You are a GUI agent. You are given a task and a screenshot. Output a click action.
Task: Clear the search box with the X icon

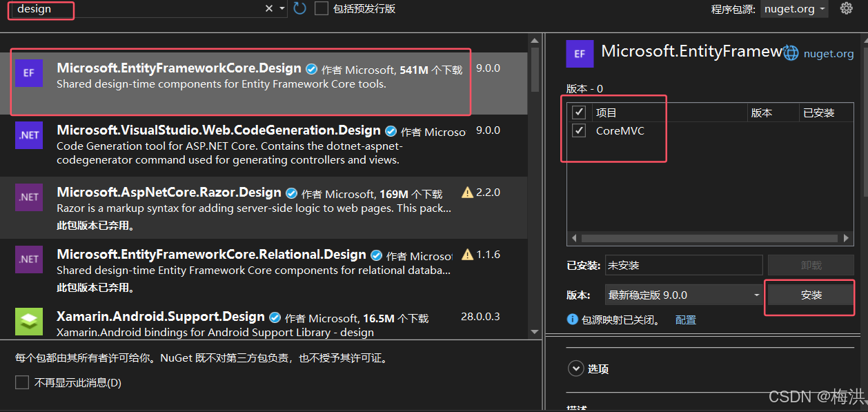269,9
